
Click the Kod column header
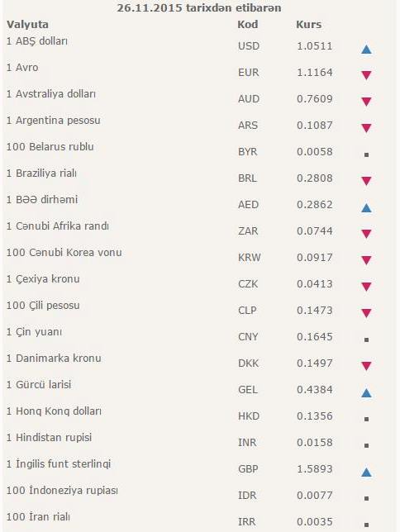coord(248,25)
